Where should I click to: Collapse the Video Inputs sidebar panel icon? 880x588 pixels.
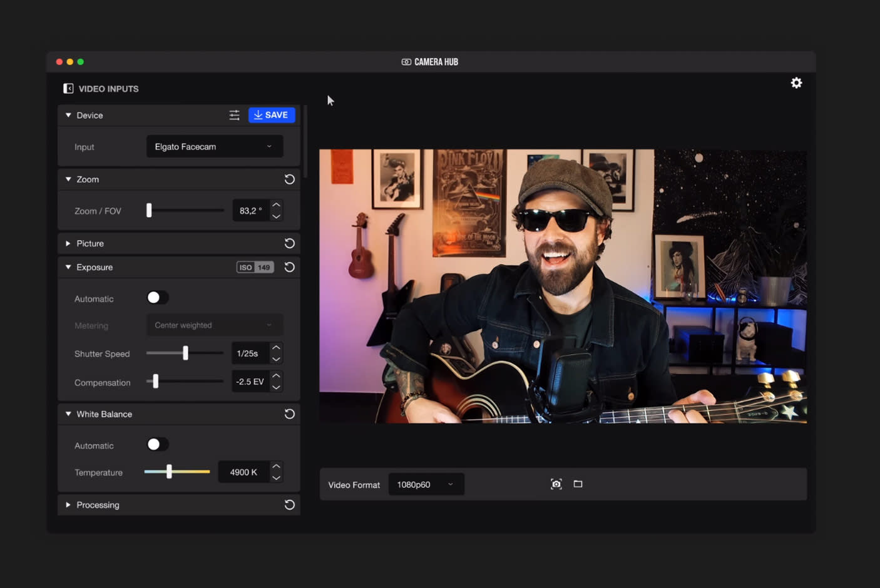[68, 89]
